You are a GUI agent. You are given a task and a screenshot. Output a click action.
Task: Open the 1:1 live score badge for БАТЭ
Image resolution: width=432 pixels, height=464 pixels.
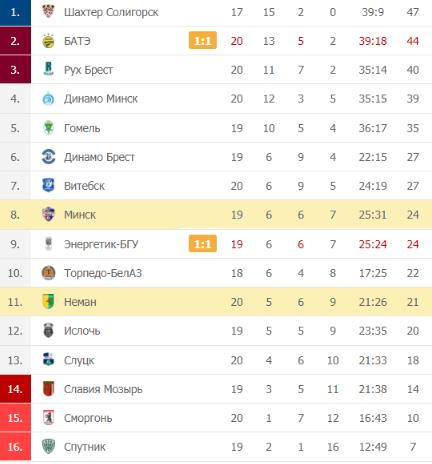click(x=203, y=40)
